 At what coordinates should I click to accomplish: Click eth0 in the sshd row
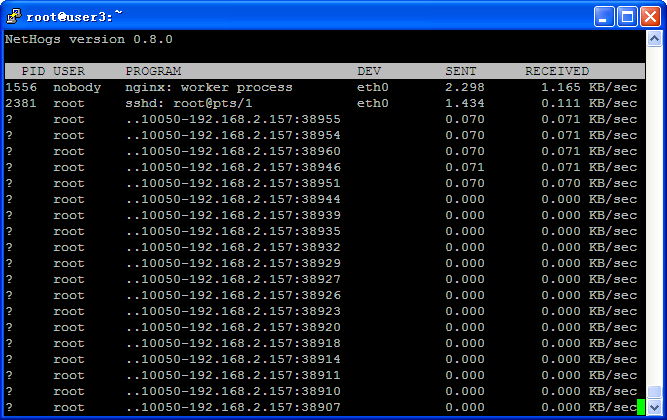click(x=373, y=103)
